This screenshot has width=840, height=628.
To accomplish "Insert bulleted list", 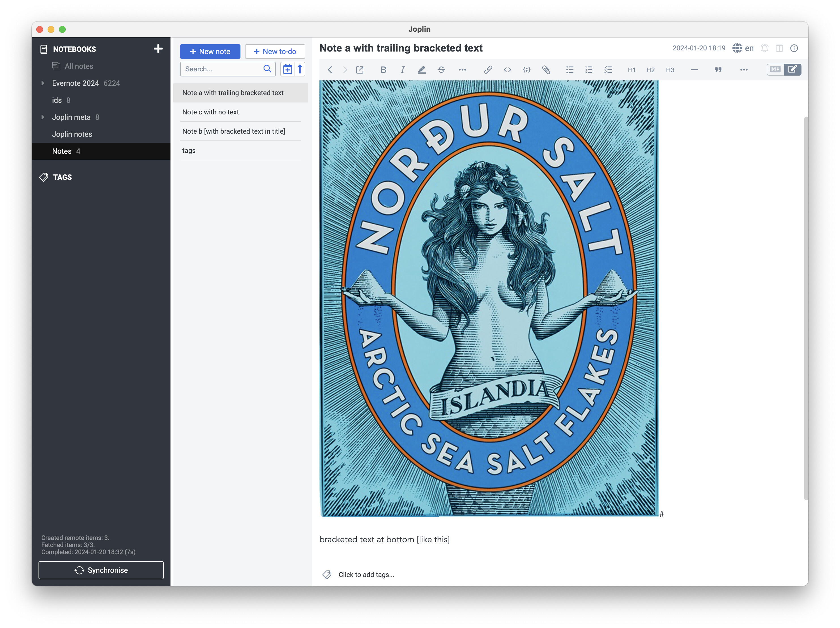I will 570,70.
